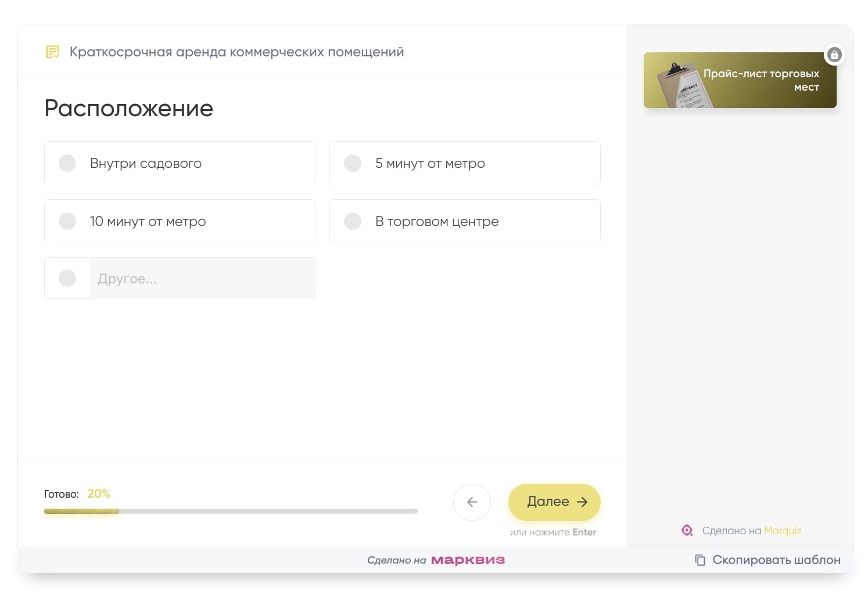Screen dimensions: 868x597
Task: Click the circular back arrow icon
Action: (472, 502)
